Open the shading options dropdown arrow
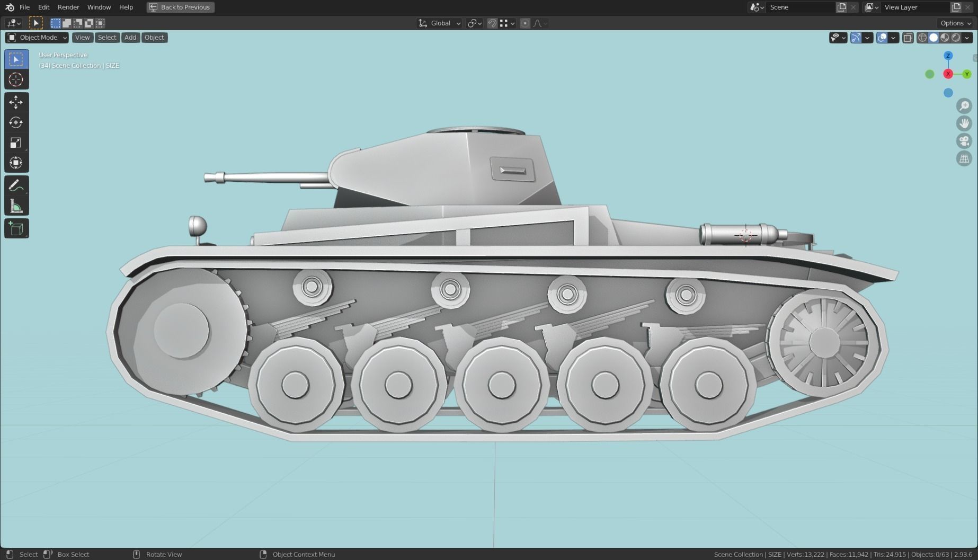The height and width of the screenshot is (560, 978). pyautogui.click(x=967, y=37)
